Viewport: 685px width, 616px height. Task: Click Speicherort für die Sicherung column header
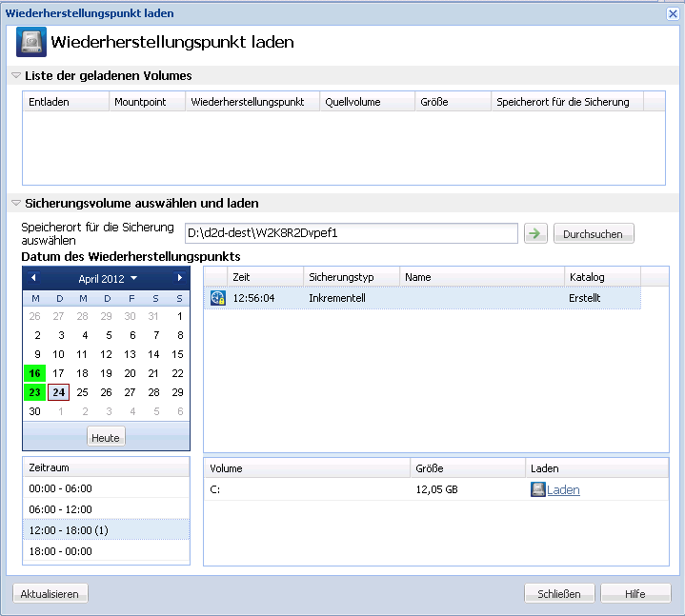coord(568,102)
